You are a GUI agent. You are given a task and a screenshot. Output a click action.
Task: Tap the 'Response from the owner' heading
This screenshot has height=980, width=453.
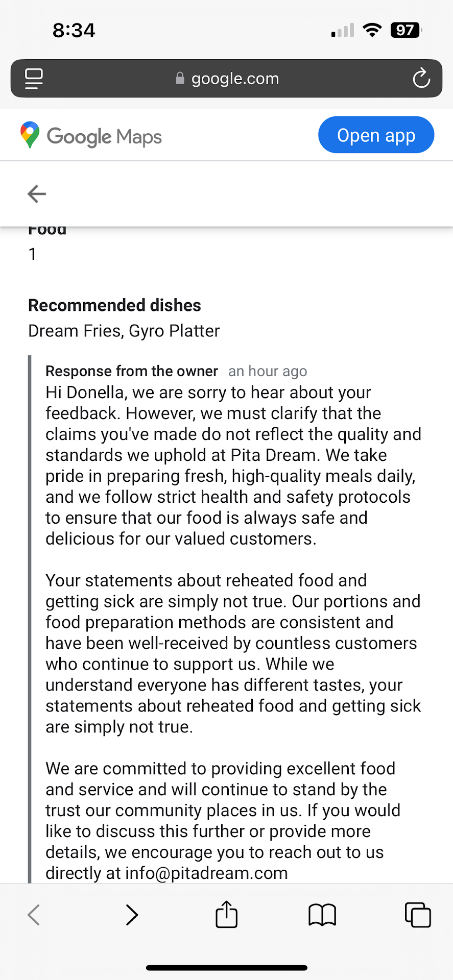(132, 371)
